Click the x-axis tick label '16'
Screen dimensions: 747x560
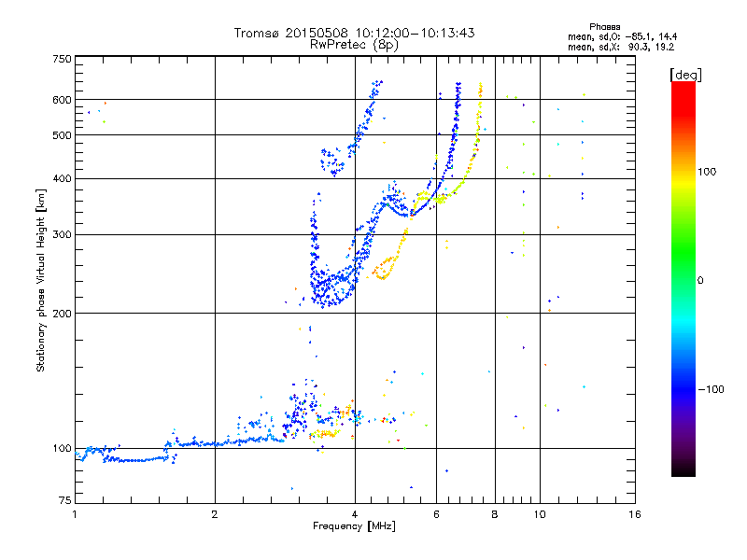635,514
